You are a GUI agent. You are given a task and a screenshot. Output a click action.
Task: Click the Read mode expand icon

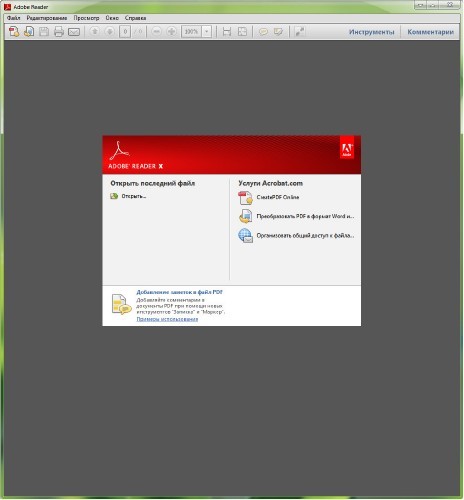pyautogui.click(x=300, y=32)
